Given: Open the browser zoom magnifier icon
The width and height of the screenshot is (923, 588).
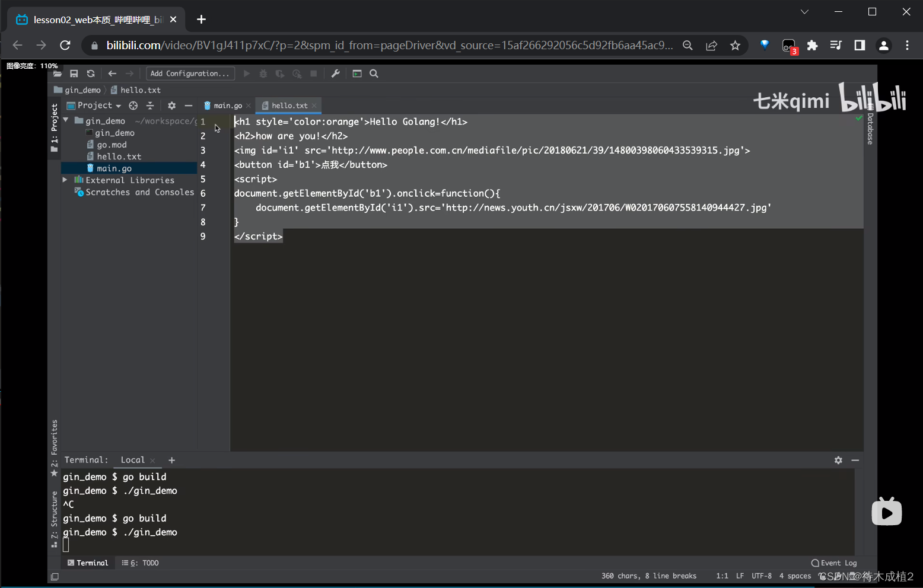Looking at the screenshot, I should tap(688, 46).
